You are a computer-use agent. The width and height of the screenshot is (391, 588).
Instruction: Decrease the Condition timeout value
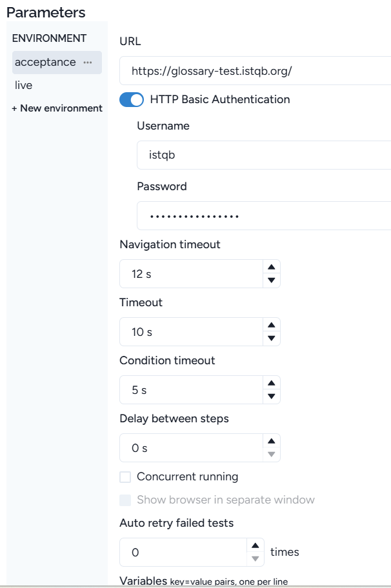pyautogui.click(x=272, y=397)
